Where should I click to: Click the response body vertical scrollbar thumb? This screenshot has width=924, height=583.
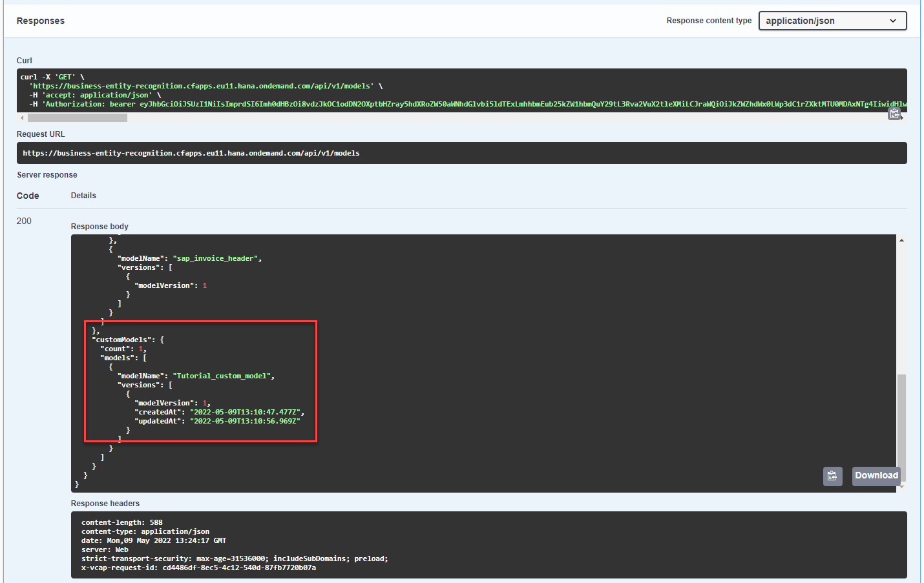[901, 427]
